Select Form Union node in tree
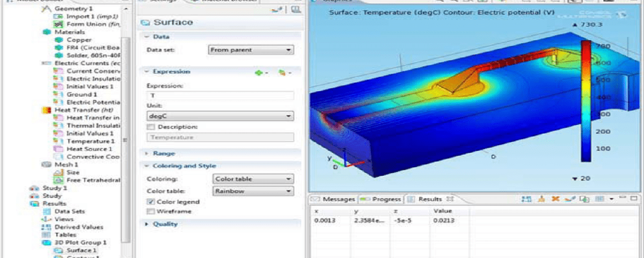The image size is (644, 258). (87, 24)
